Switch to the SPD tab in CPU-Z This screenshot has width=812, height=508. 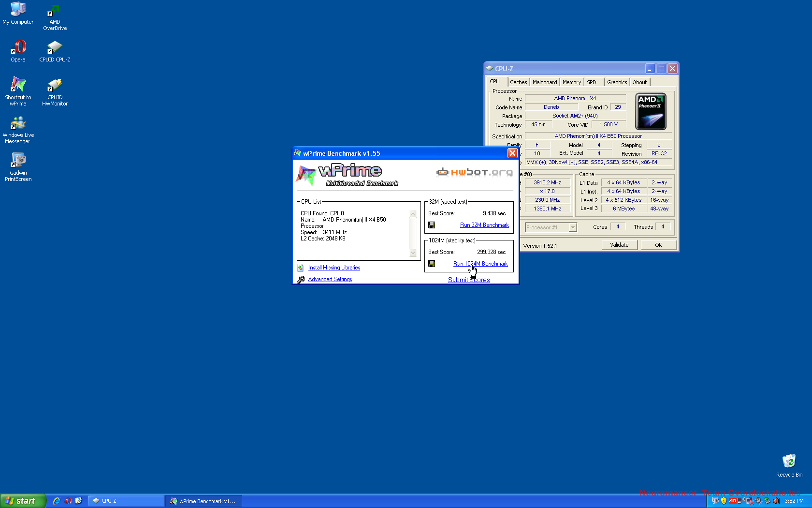(592, 82)
